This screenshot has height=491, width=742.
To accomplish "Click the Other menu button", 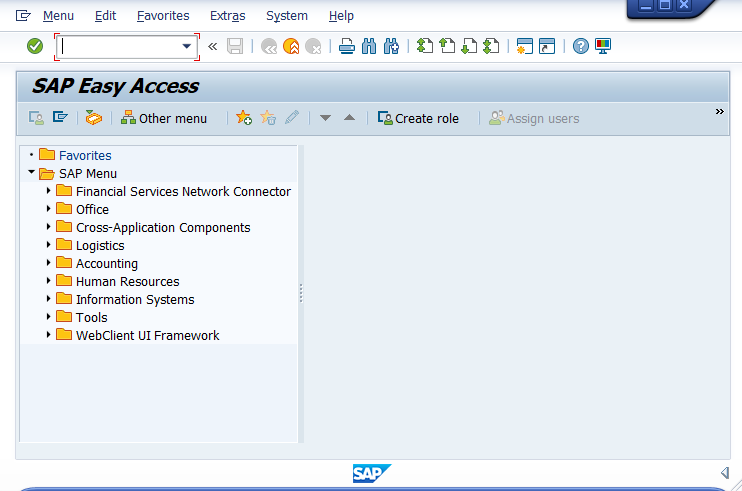I will pos(164,118).
